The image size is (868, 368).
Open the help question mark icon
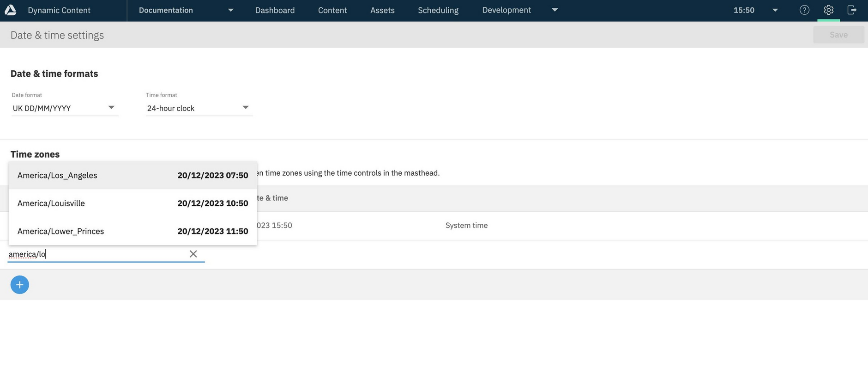point(804,10)
